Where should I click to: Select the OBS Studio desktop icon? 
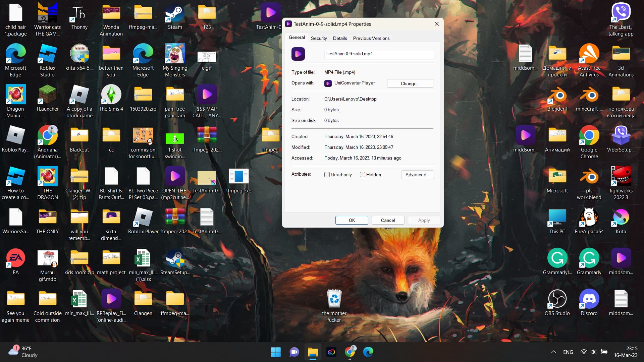[557, 299]
